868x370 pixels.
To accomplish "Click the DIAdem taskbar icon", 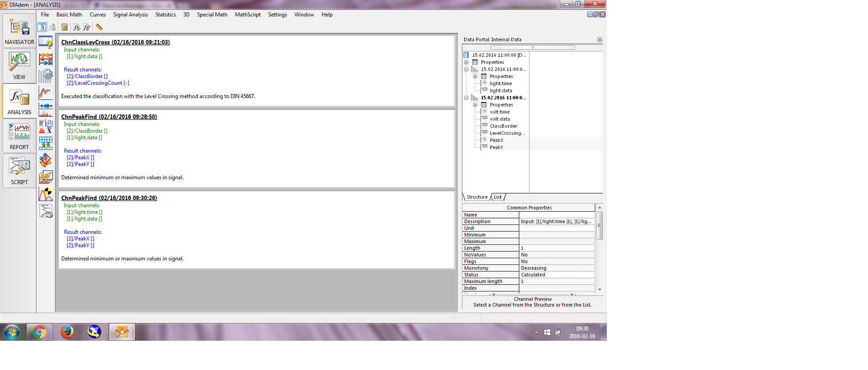I will coord(122,332).
